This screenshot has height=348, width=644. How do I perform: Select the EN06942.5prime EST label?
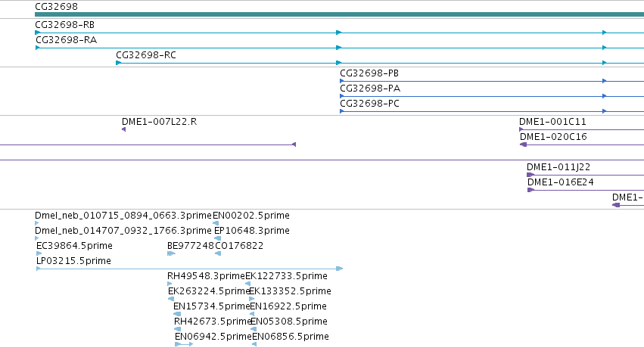[213, 337]
